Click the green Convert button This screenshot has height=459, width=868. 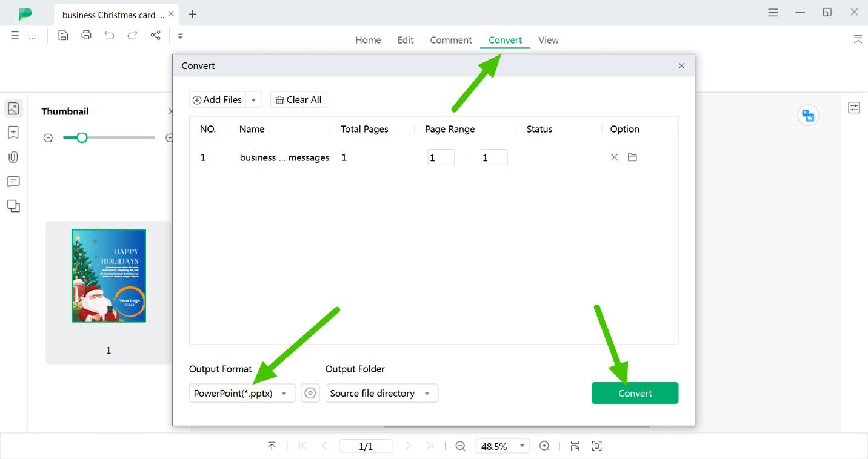point(635,393)
